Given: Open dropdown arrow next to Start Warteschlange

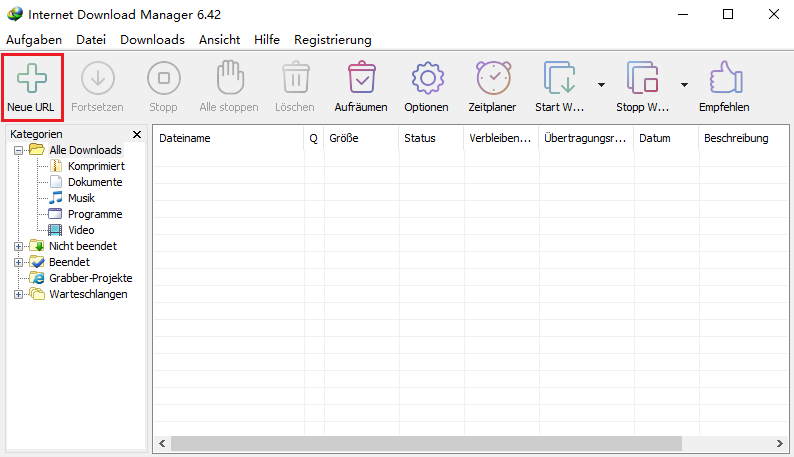Looking at the screenshot, I should point(601,84).
